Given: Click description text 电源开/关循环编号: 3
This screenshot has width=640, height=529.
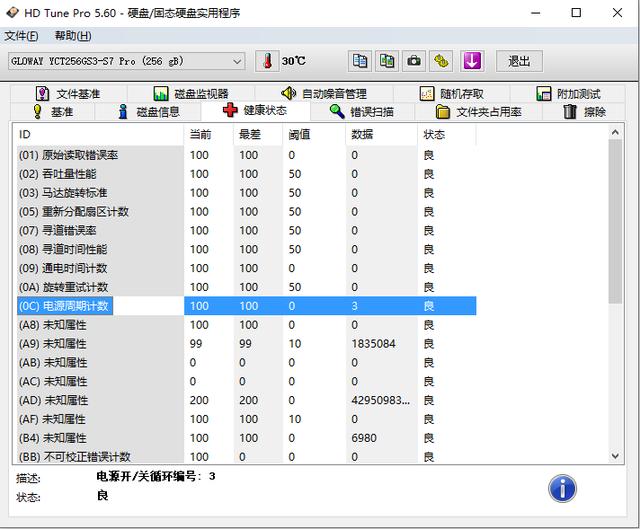Looking at the screenshot, I should click(156, 476).
